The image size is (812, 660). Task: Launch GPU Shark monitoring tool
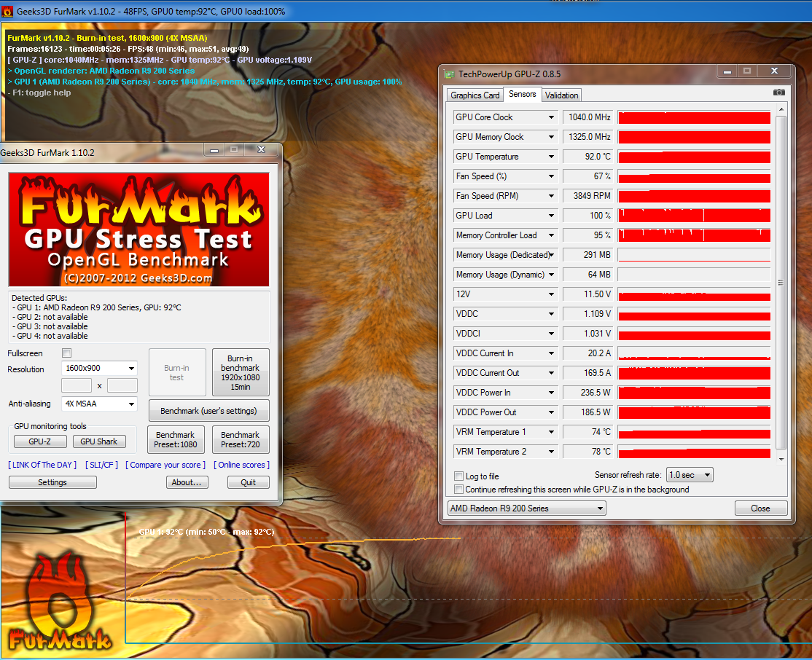coord(99,441)
